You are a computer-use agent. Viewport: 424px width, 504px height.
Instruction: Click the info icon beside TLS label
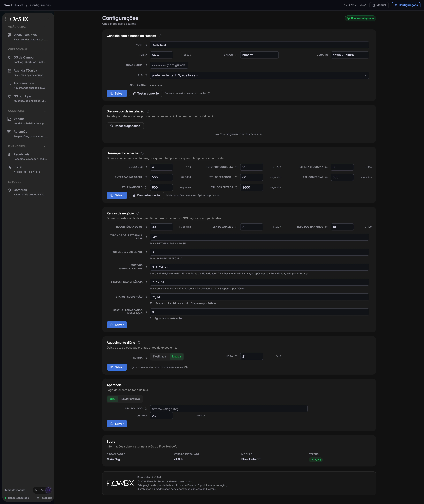146,75
